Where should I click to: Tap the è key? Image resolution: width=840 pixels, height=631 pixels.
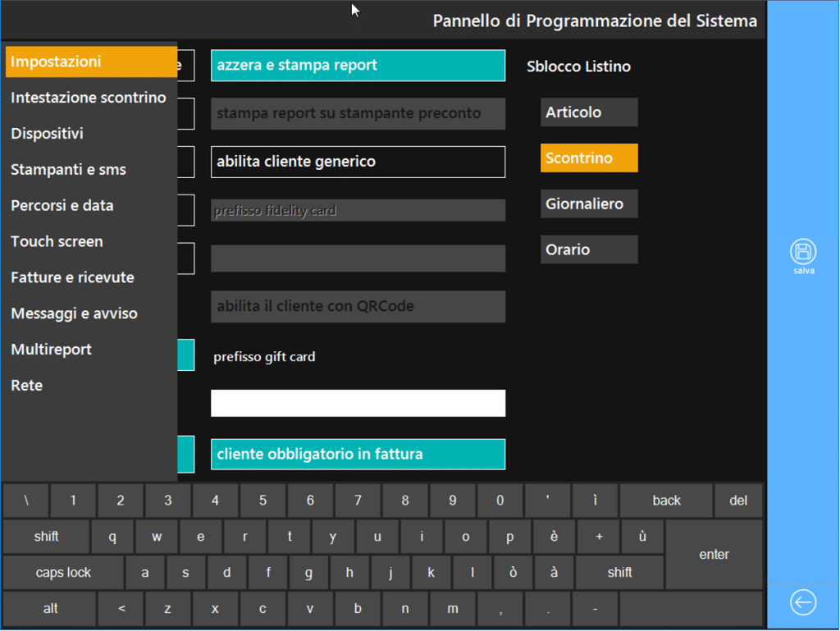coord(554,536)
